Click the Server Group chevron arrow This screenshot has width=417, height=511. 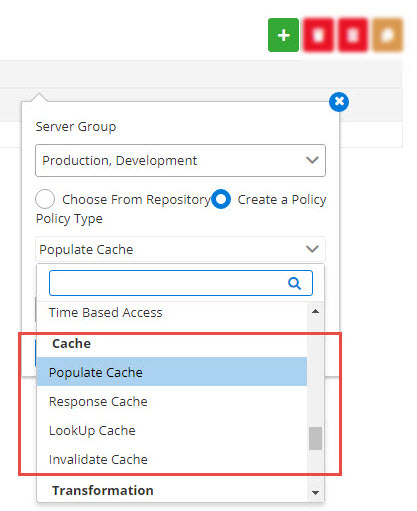click(312, 160)
